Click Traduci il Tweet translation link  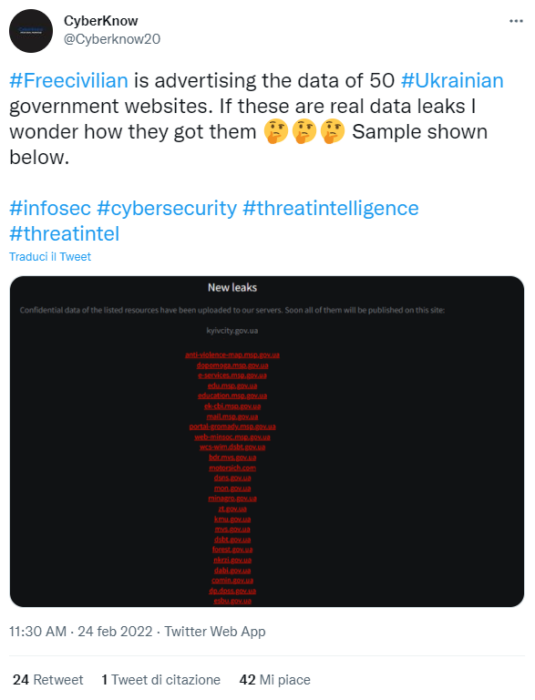coord(50,257)
